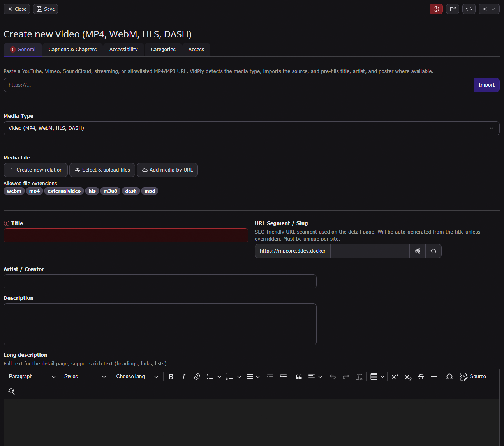This screenshot has width=504, height=446.
Task: Open special characters omega icon
Action: click(449, 377)
